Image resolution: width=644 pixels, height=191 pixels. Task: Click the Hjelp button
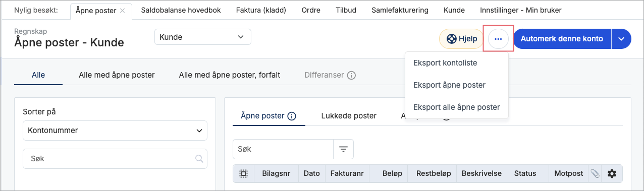[461, 39]
